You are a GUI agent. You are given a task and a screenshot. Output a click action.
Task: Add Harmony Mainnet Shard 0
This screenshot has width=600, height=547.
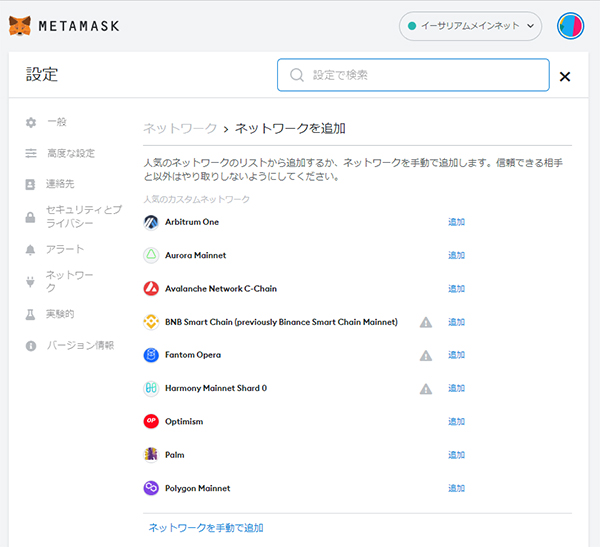[456, 388]
